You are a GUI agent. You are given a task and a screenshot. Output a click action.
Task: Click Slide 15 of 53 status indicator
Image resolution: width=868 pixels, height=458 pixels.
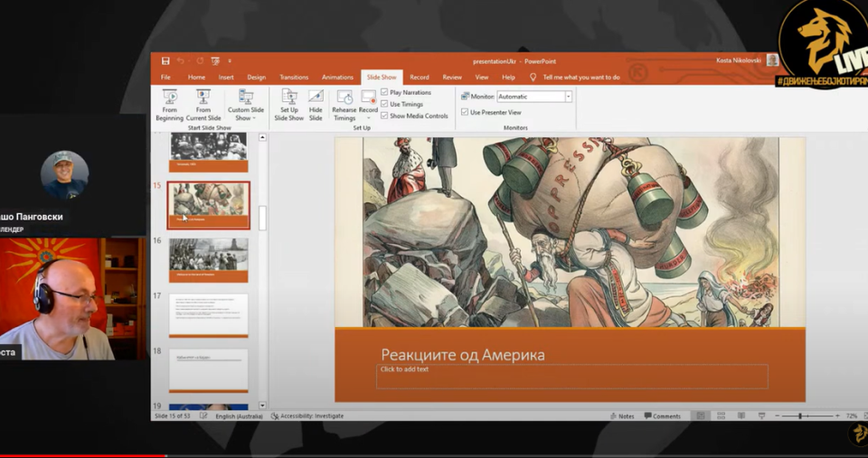click(172, 416)
